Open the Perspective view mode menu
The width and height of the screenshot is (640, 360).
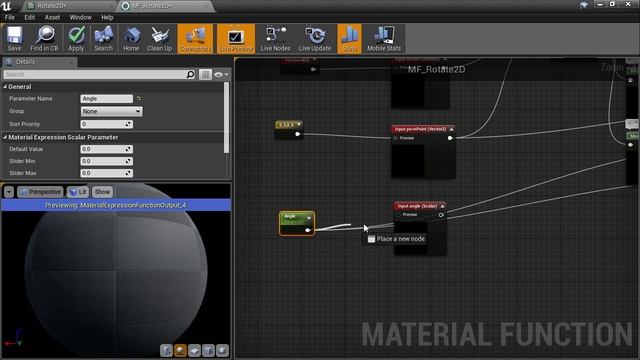pyautogui.click(x=40, y=192)
